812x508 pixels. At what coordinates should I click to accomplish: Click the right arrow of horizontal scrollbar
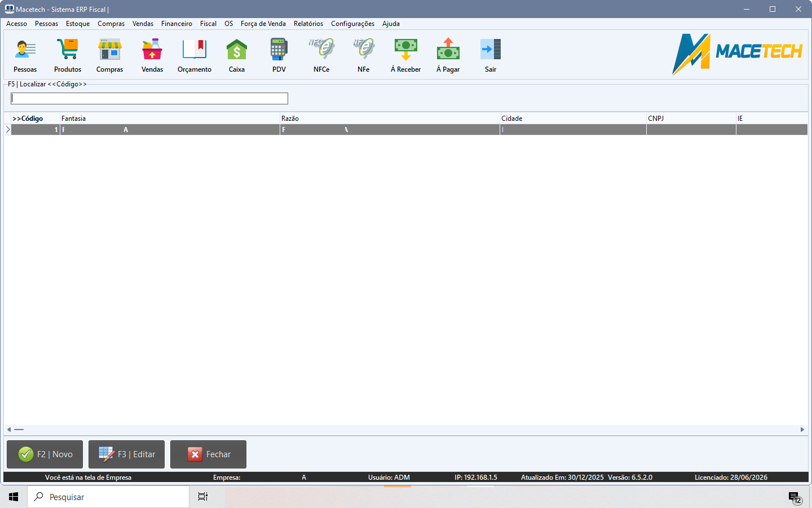click(x=802, y=430)
